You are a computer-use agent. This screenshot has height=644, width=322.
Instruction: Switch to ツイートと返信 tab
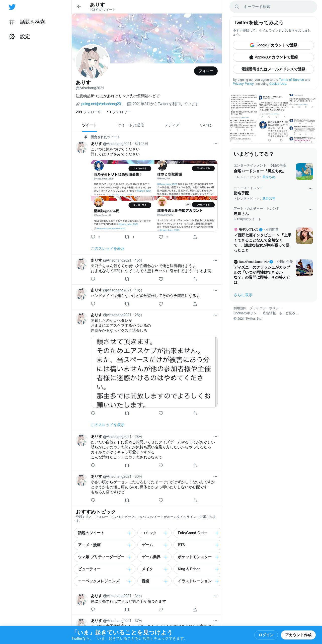pyautogui.click(x=131, y=125)
